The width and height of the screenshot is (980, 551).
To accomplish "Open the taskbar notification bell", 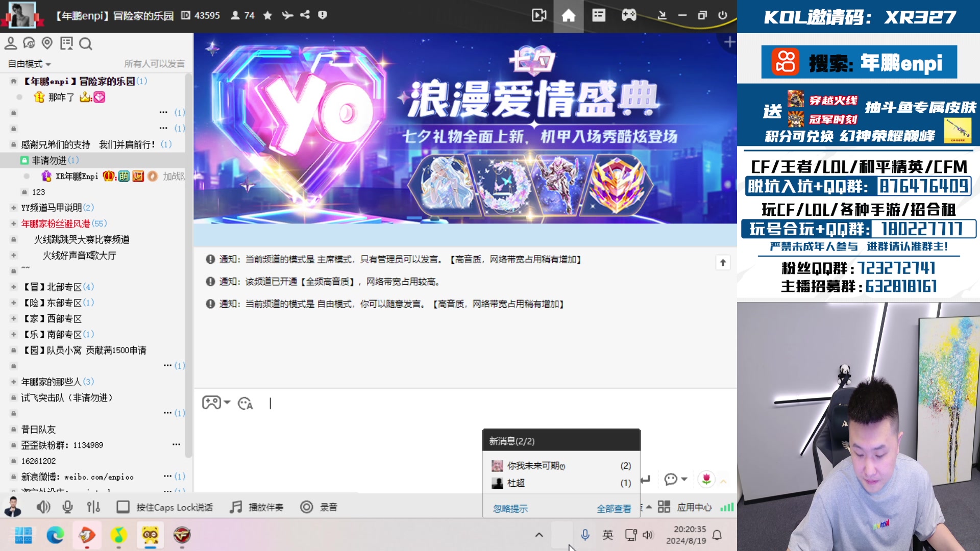I will coord(717,535).
